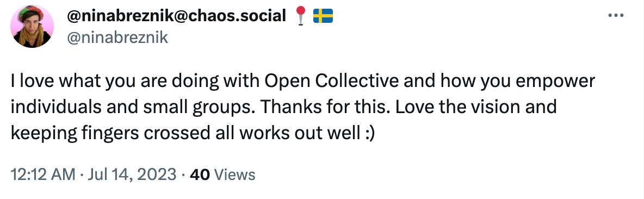Screen dimensions: 644x199
Task: Click the Views label beside 40
Action: (235, 175)
